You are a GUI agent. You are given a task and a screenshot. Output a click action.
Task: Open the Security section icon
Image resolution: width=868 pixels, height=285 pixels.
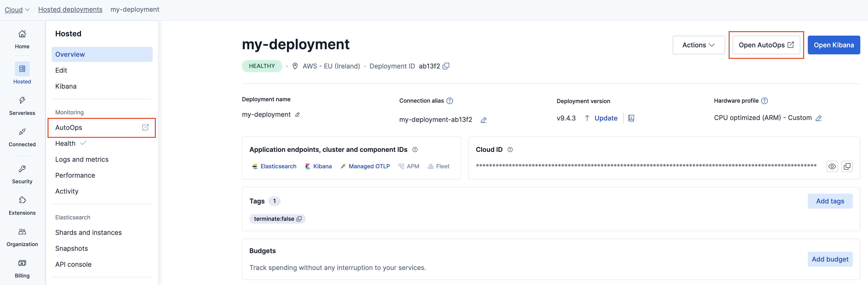click(x=22, y=169)
